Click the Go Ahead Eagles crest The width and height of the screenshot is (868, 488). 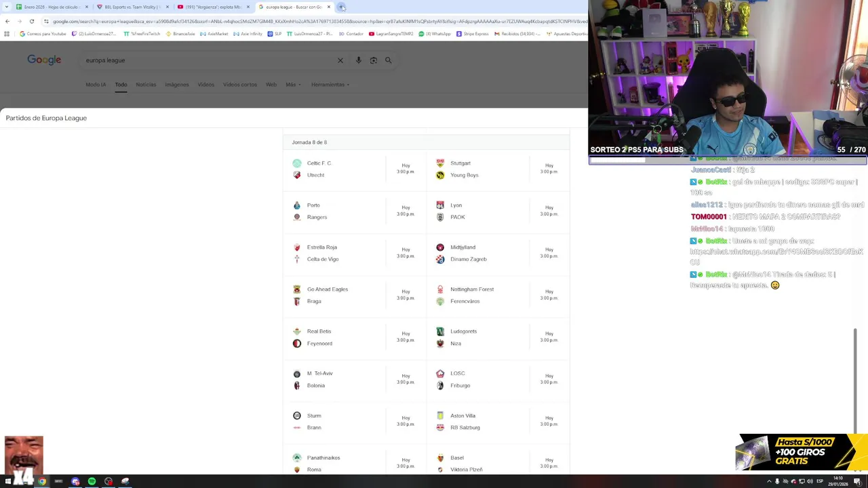(x=297, y=289)
